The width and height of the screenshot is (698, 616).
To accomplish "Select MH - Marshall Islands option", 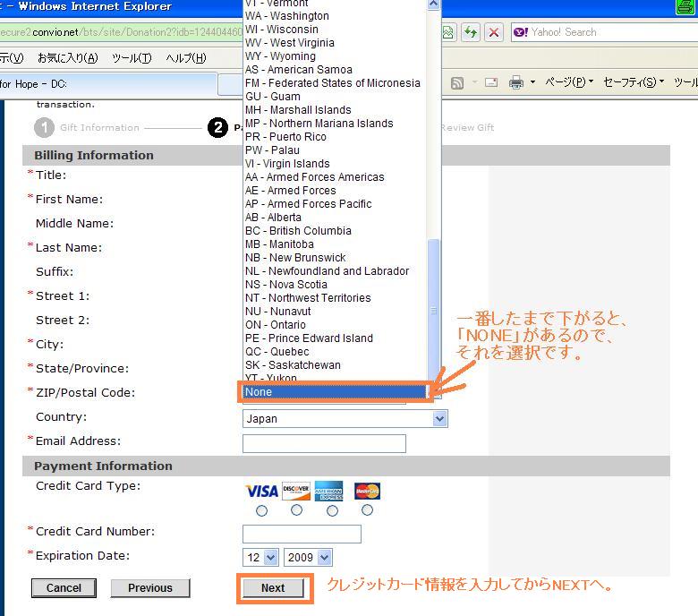I will pos(335,110).
